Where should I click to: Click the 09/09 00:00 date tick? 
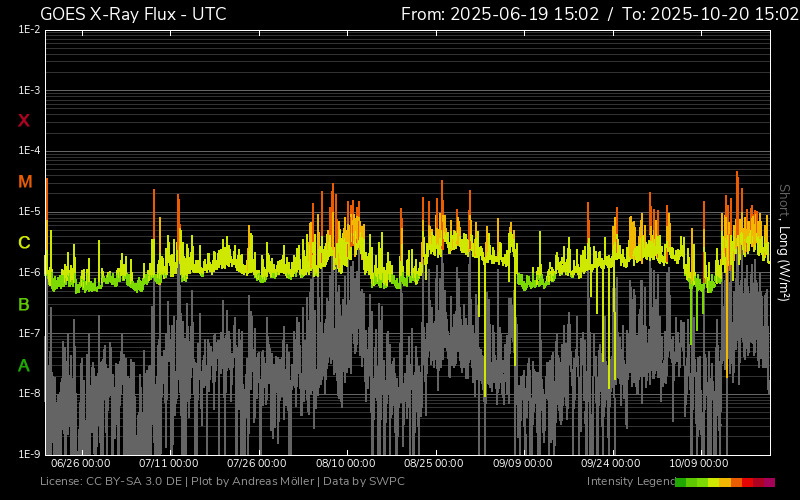522,464
